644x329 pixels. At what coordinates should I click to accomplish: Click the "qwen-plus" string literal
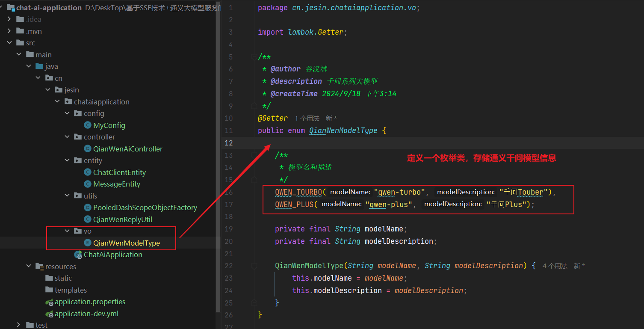pos(389,205)
